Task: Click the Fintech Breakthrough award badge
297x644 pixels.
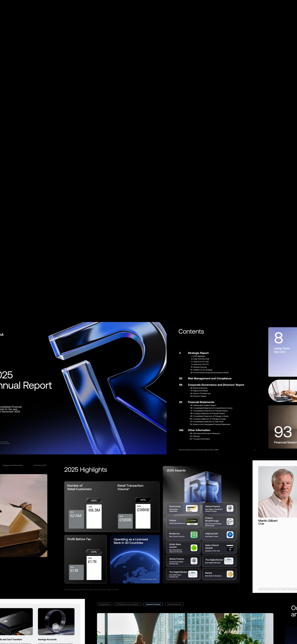Action: pos(230,522)
